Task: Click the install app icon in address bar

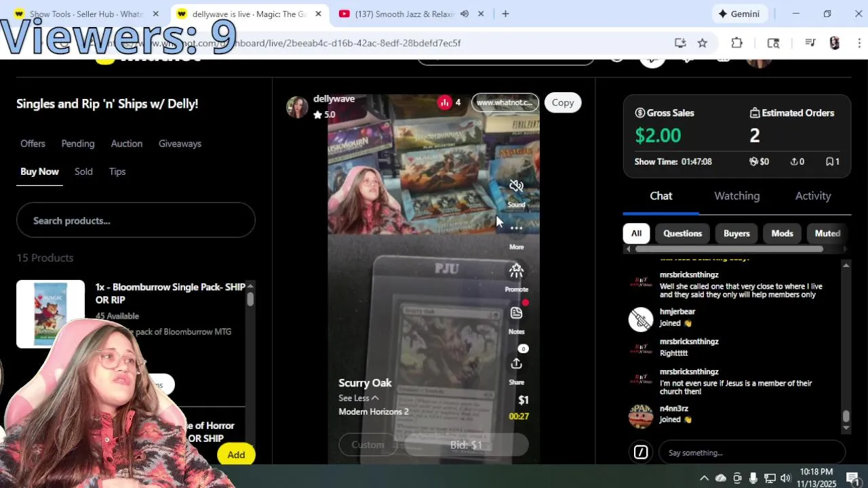Action: 680,43
